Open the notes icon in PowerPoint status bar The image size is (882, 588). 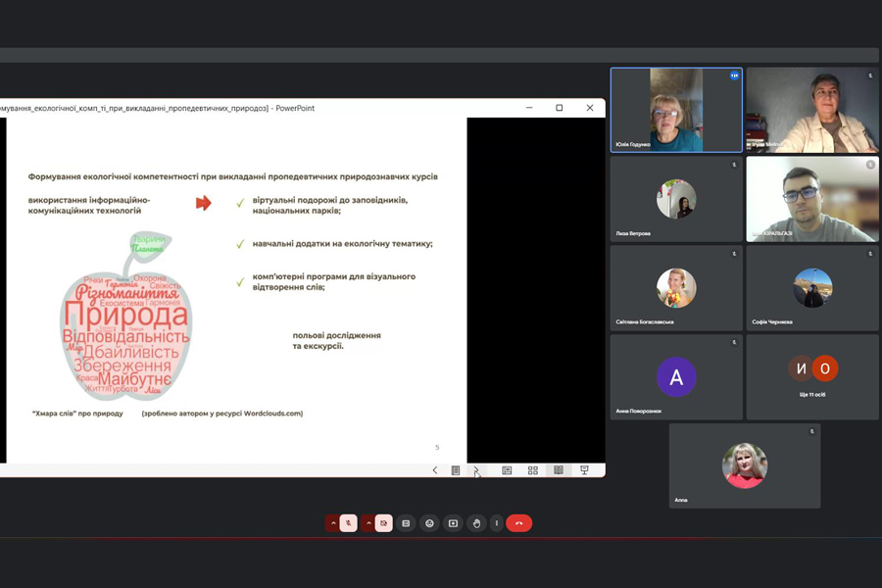point(456,470)
